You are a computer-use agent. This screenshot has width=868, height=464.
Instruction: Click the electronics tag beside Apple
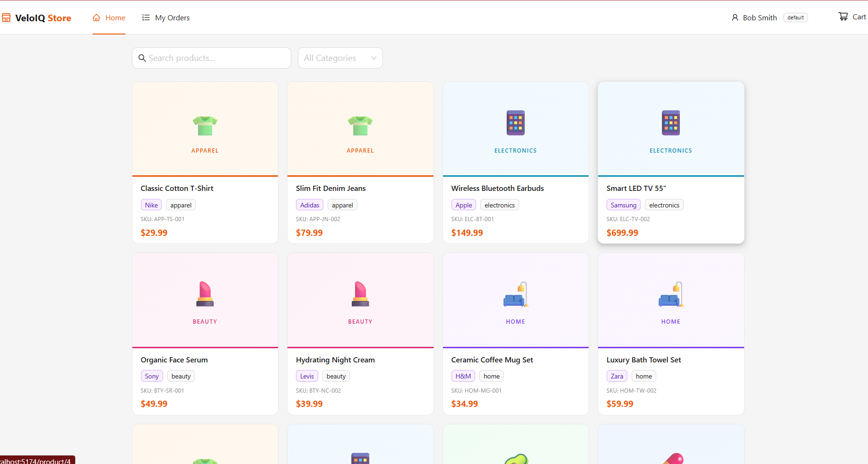click(x=500, y=205)
